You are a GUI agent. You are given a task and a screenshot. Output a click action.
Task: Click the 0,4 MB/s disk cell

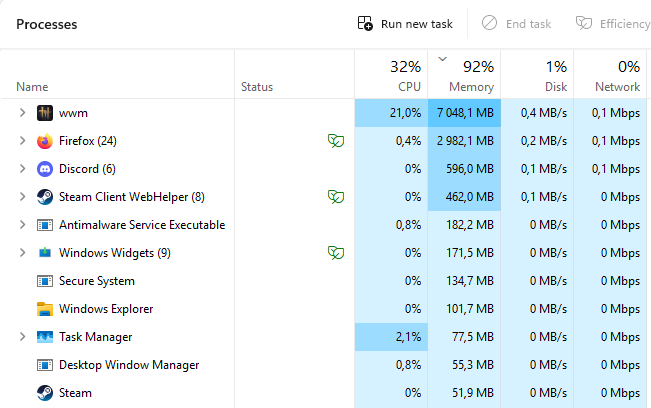(x=538, y=113)
